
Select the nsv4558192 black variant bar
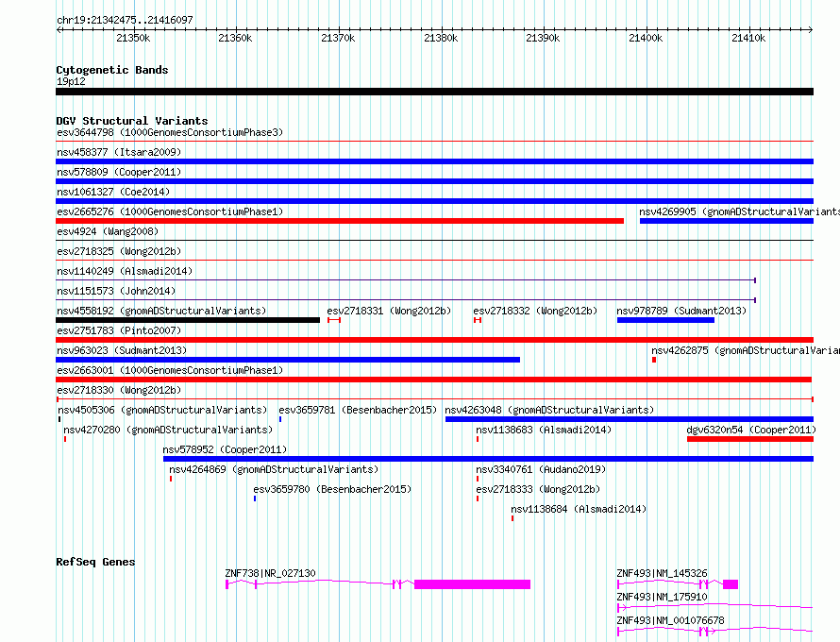(188, 320)
